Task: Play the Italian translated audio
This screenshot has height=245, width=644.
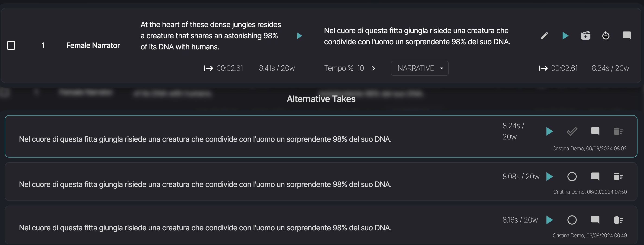Action: coord(566,35)
